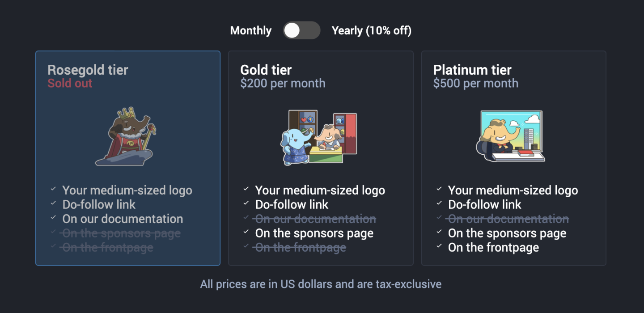
Task: Toggle the Monthly/Yearly billing switch
Action: pos(301,30)
